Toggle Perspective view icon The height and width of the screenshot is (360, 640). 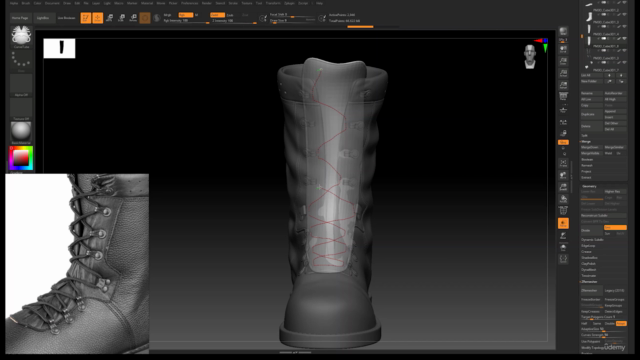(563, 97)
